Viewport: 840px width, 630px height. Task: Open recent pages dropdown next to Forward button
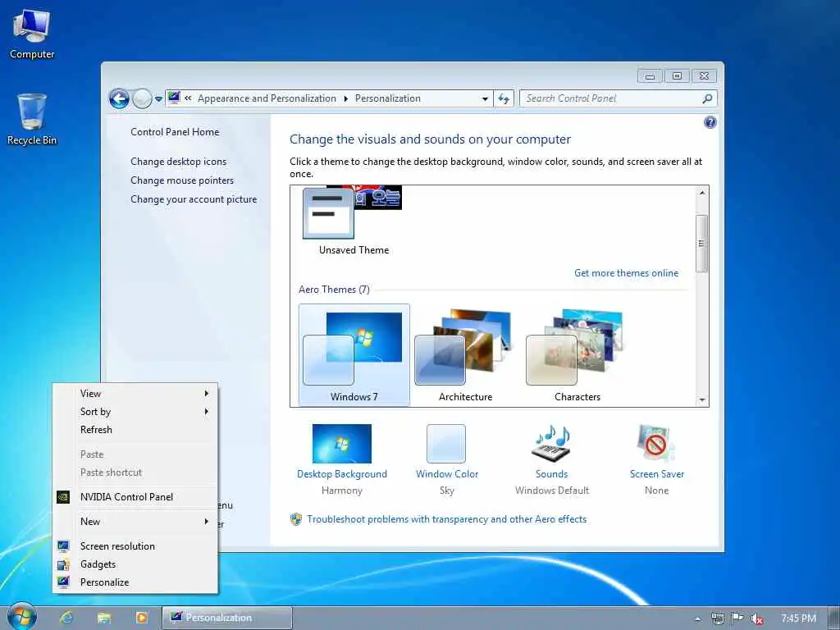[x=158, y=99]
